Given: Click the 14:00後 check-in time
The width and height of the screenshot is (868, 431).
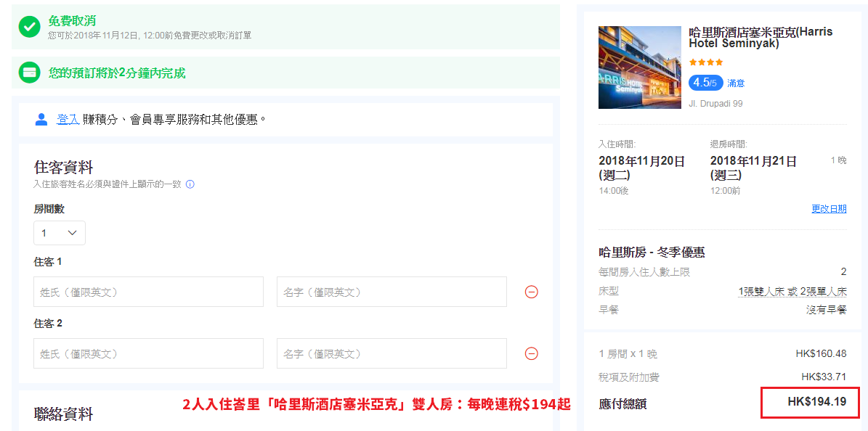Looking at the screenshot, I should pyautogui.click(x=613, y=191).
